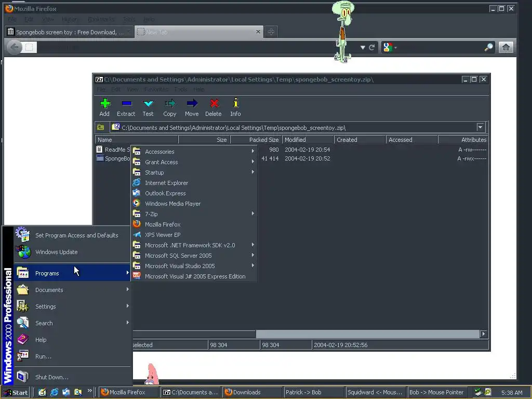Viewport: 532px width, 399px height.
Task: Launch Windows Media Player
Action: (x=194, y=204)
